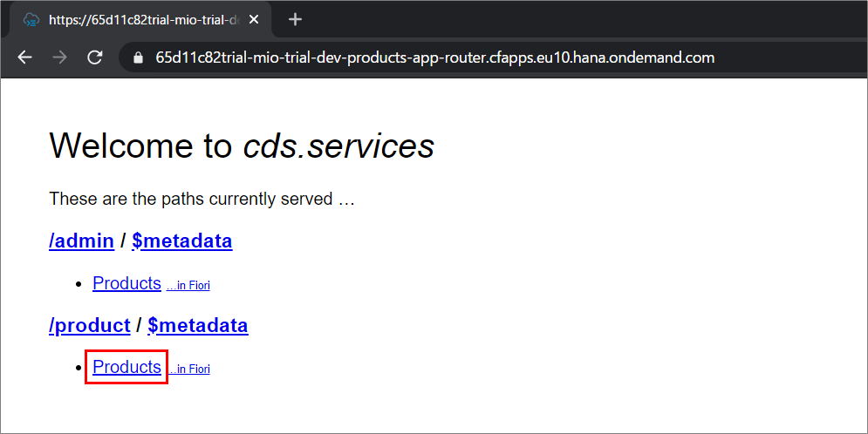Open '...in Fiori' link under /product
The image size is (868, 434).
tap(188, 370)
